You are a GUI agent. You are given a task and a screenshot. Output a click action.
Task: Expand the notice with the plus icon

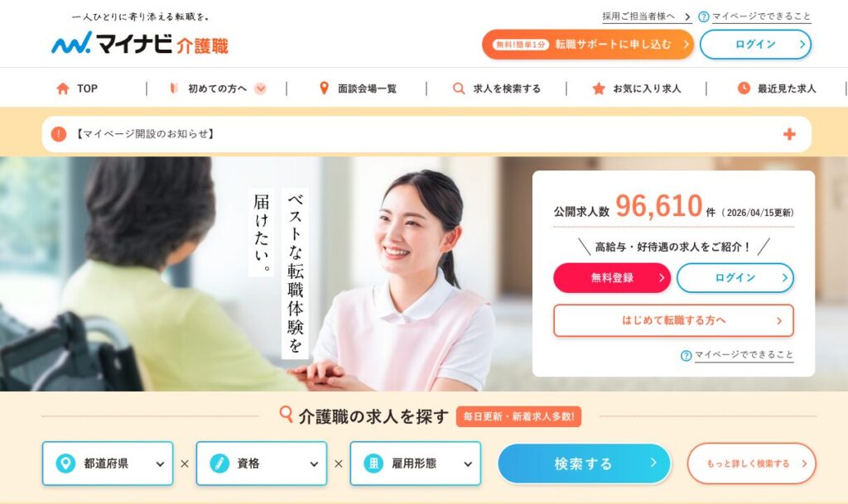[x=789, y=134]
